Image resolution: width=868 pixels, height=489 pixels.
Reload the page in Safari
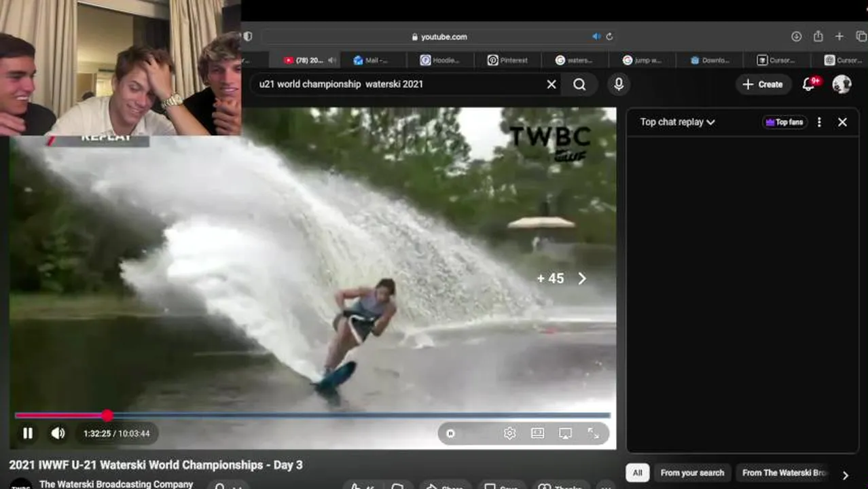609,37
